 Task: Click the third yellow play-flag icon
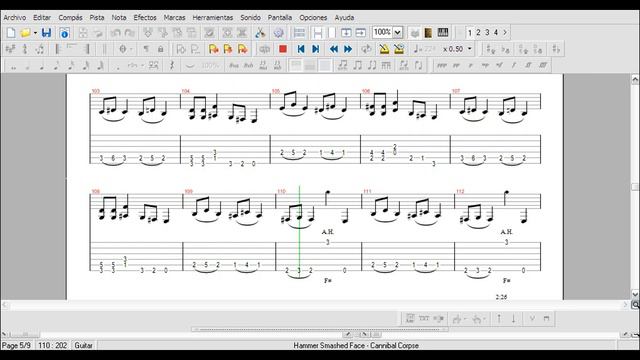point(243,49)
